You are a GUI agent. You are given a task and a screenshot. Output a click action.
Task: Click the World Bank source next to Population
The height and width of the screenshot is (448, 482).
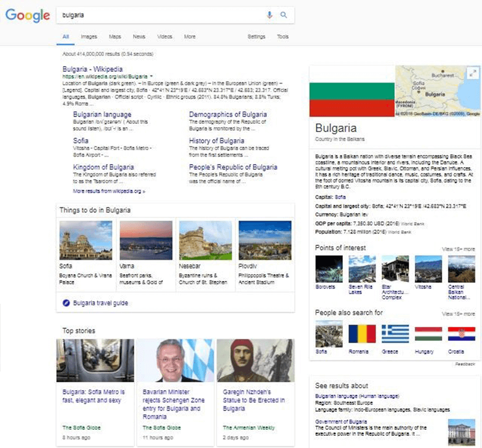coord(399,232)
